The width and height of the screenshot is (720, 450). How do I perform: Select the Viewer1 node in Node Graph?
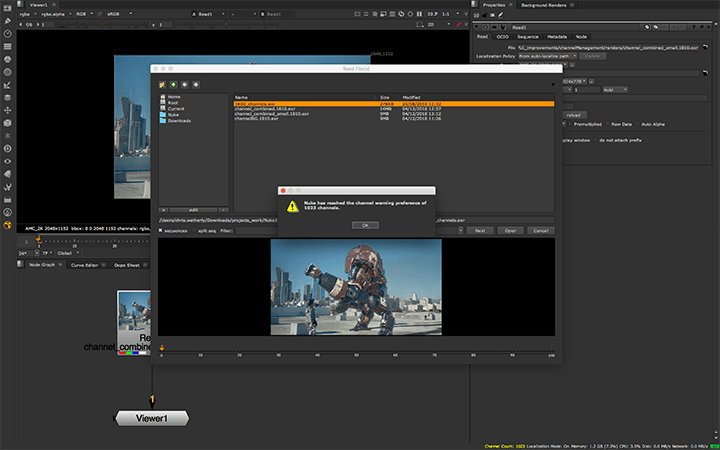[152, 418]
